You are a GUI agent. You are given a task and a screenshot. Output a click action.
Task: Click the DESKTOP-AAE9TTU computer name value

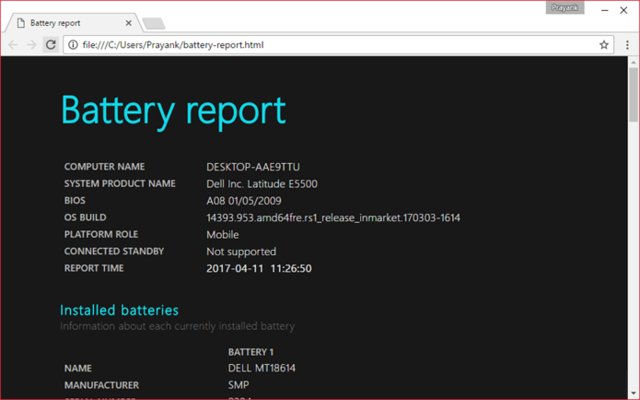click(255, 167)
